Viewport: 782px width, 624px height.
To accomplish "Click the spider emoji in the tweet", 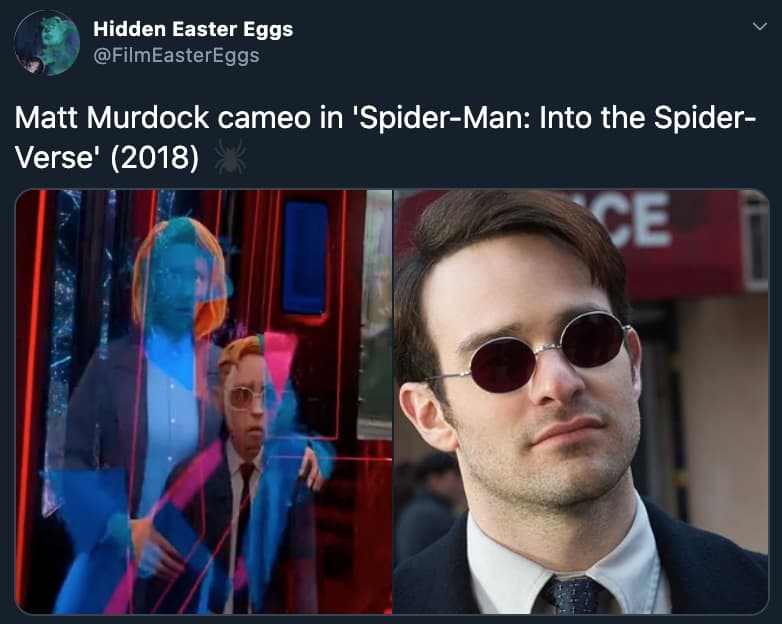I will pyautogui.click(x=229, y=157).
